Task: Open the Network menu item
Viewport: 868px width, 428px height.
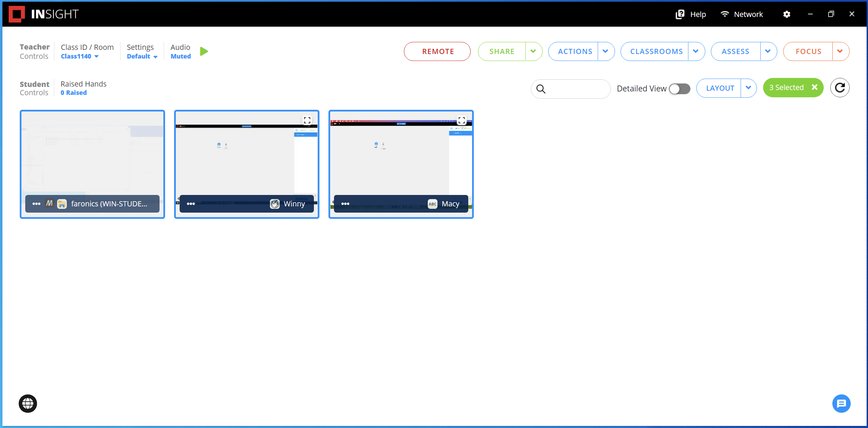Action: click(742, 14)
